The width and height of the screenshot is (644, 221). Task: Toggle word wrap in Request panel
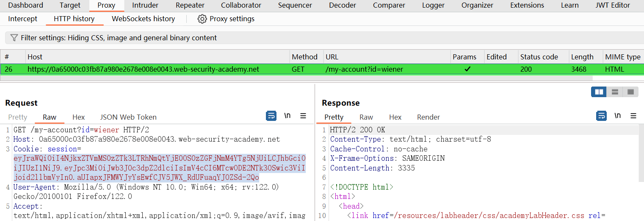(x=271, y=116)
